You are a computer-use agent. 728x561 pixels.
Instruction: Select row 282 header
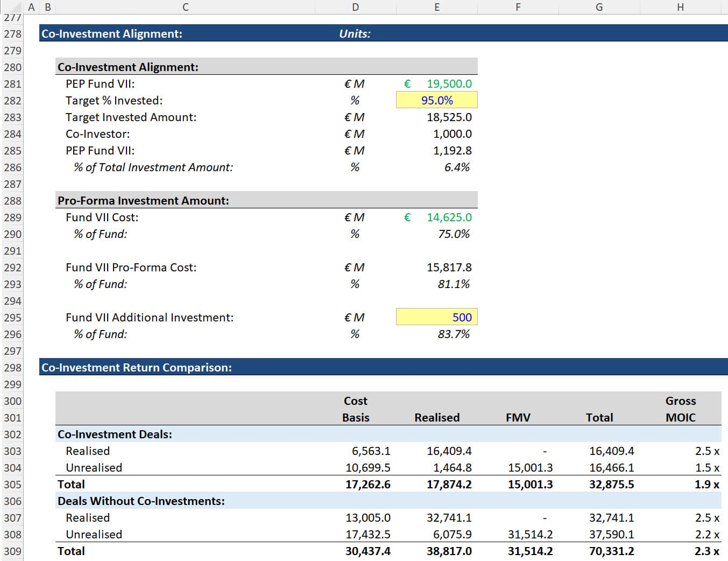pos(12,101)
